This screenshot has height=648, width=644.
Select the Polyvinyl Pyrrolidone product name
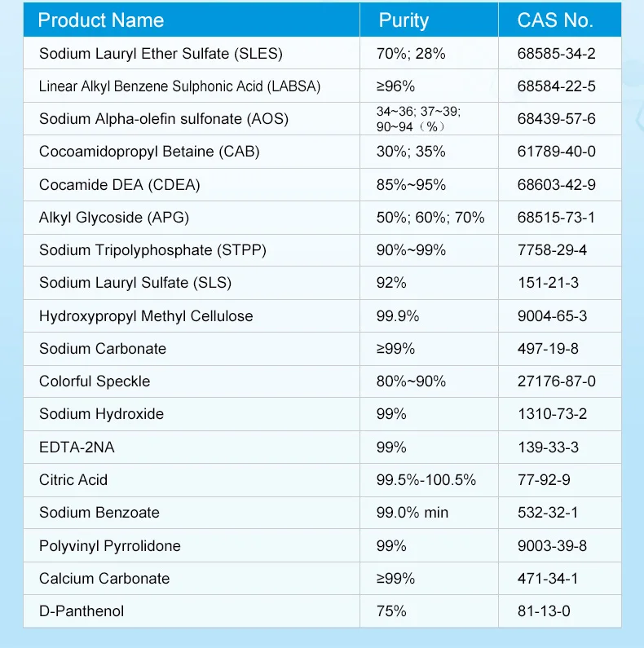click(110, 546)
